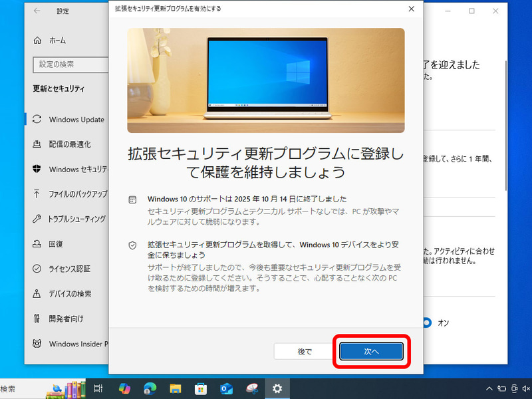Open Outlook from the taskbar
Screen dimensions: 532x399
(226, 388)
